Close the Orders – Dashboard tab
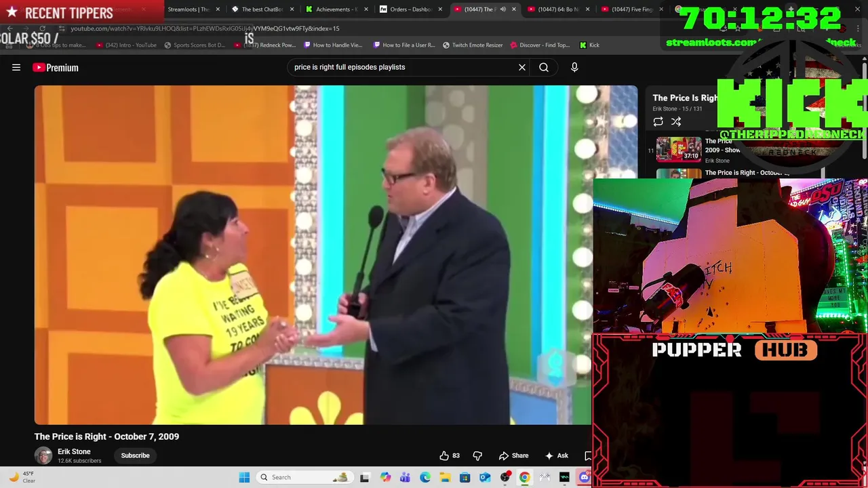The height and width of the screenshot is (488, 868). point(440,9)
